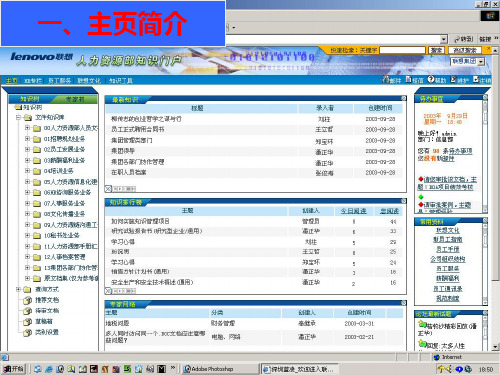Click the Internet zone icon in status bar
Viewport: 500px width, 375px height.
pyautogui.click(x=437, y=357)
